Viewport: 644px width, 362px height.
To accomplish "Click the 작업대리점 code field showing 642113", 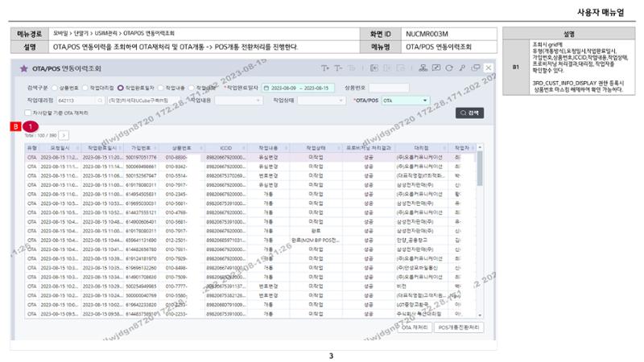I will tap(80, 101).
